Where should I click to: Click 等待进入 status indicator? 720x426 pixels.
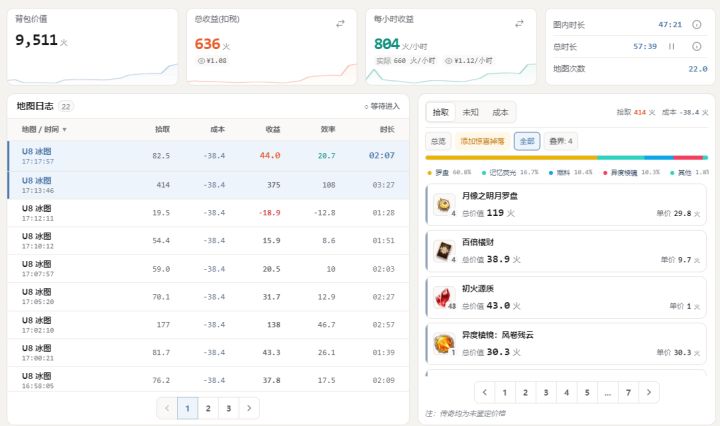tap(382, 106)
